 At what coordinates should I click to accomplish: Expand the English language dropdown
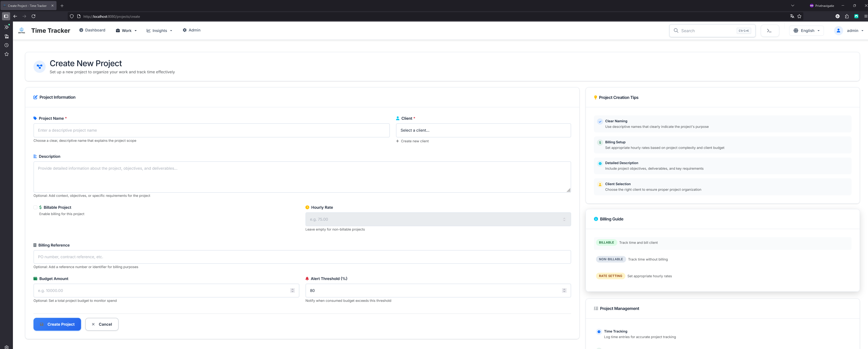pyautogui.click(x=806, y=31)
